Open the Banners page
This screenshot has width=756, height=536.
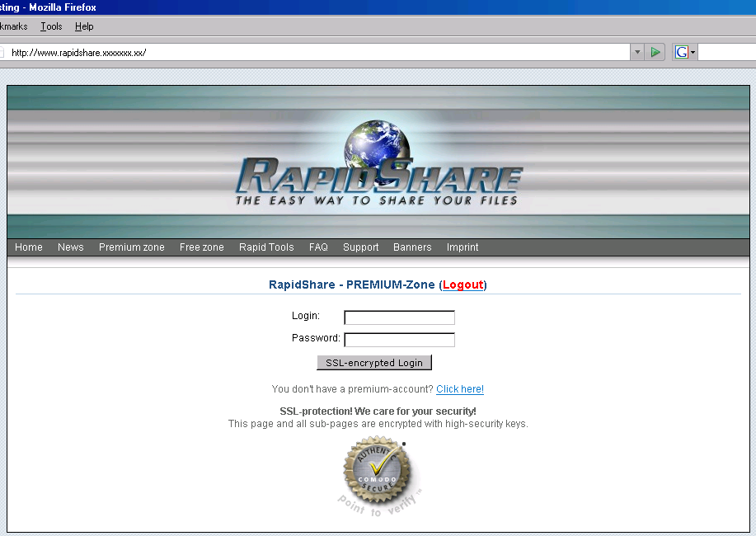(x=412, y=247)
